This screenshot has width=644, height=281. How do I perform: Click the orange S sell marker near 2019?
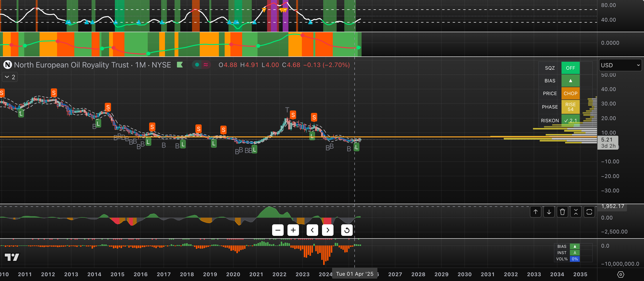[223, 130]
